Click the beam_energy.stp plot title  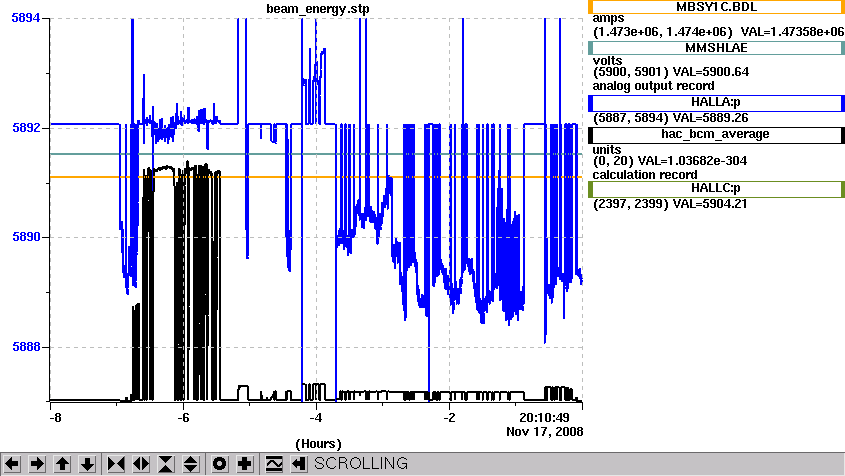(x=318, y=9)
